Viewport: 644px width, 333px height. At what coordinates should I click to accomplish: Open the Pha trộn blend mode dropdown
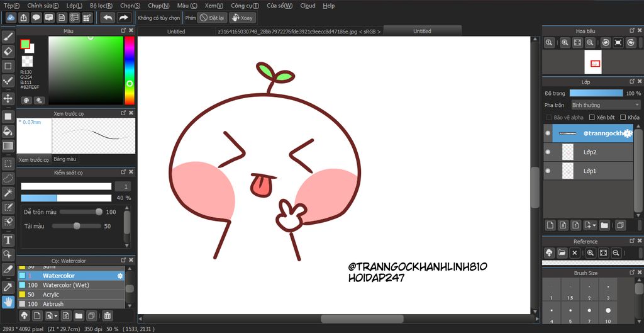(606, 105)
